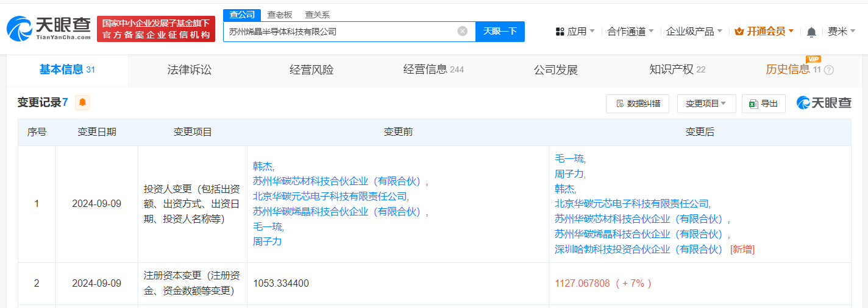Open the 企业级产品 dropdown
This screenshot has height=308, width=868.
[x=694, y=32]
